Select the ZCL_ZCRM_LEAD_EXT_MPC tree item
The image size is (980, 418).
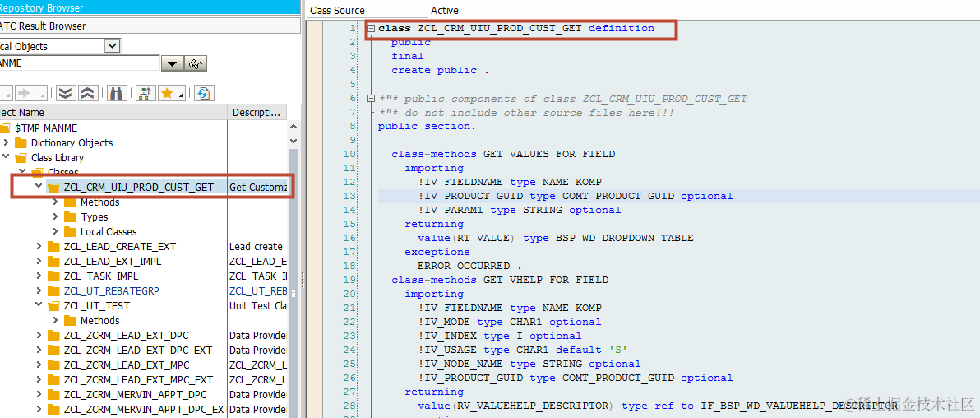pyautogui.click(x=127, y=365)
